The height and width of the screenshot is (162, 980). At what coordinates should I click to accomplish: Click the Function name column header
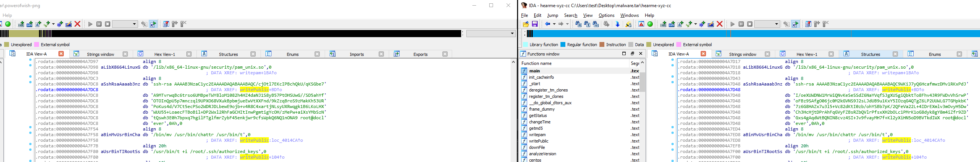click(574, 63)
